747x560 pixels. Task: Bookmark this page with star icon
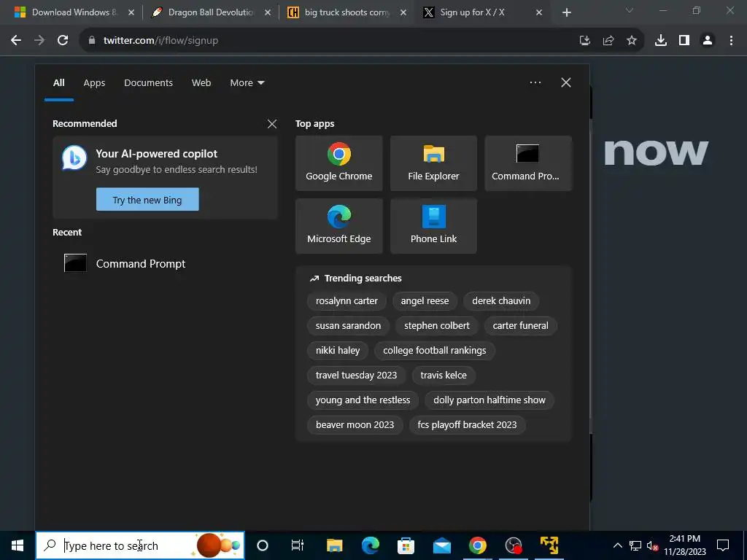[x=632, y=41]
